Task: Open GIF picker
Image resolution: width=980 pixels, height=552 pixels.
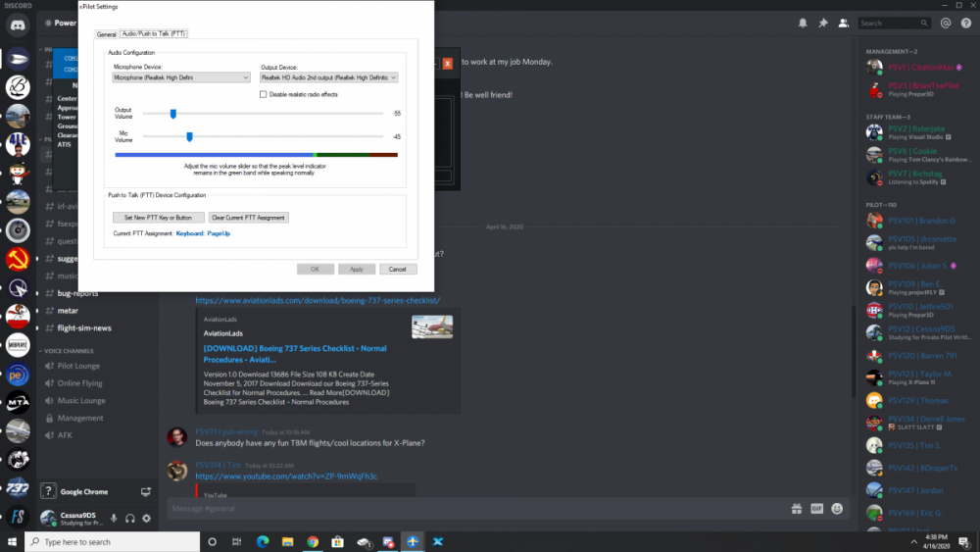Action: tap(817, 509)
